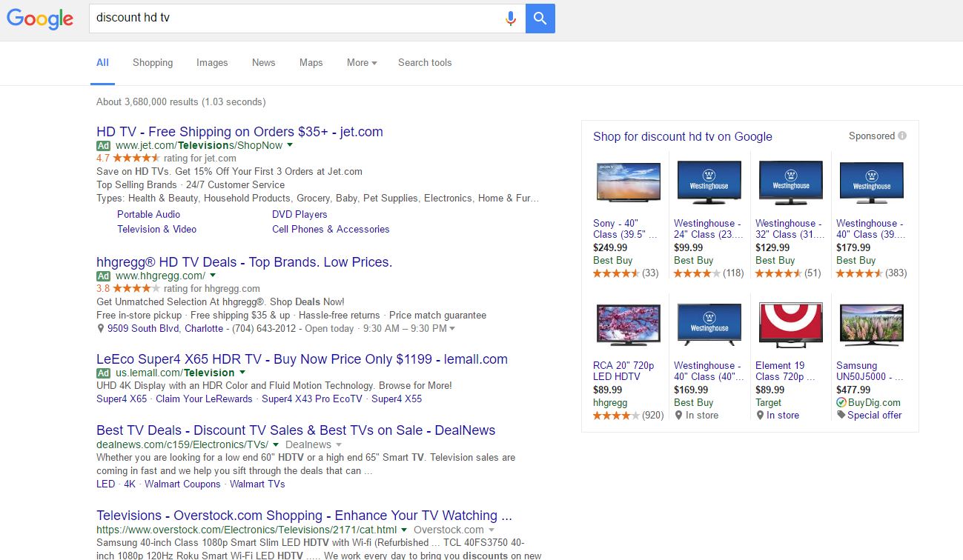Open Best TV Deals DealNews result
963x560 pixels.
(x=296, y=430)
